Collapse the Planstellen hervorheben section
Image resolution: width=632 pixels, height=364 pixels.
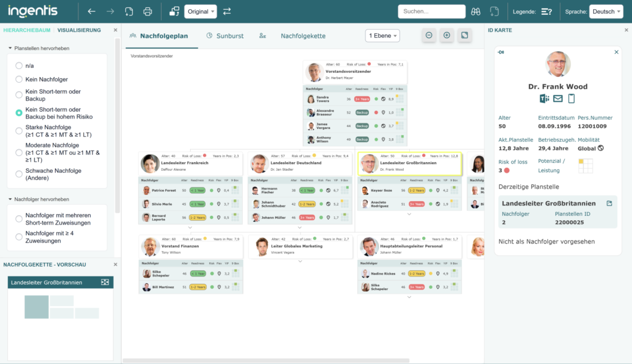point(10,48)
